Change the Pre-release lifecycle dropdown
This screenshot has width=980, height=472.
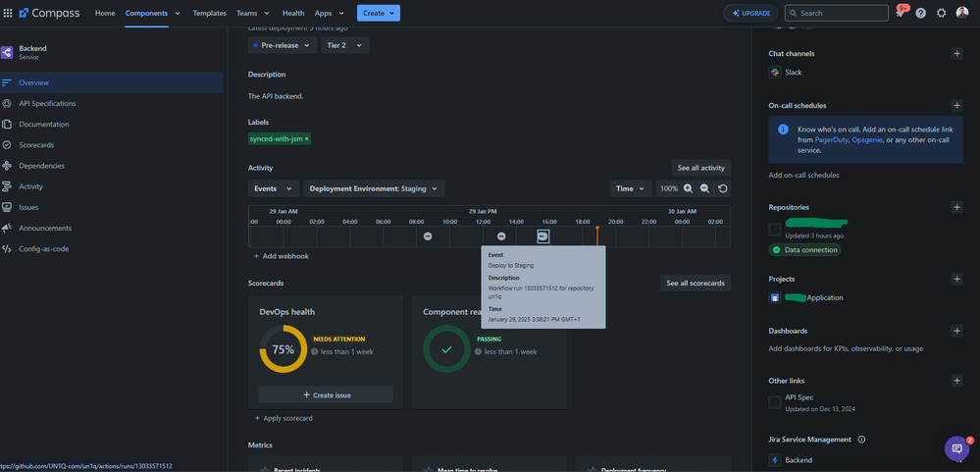pyautogui.click(x=283, y=45)
